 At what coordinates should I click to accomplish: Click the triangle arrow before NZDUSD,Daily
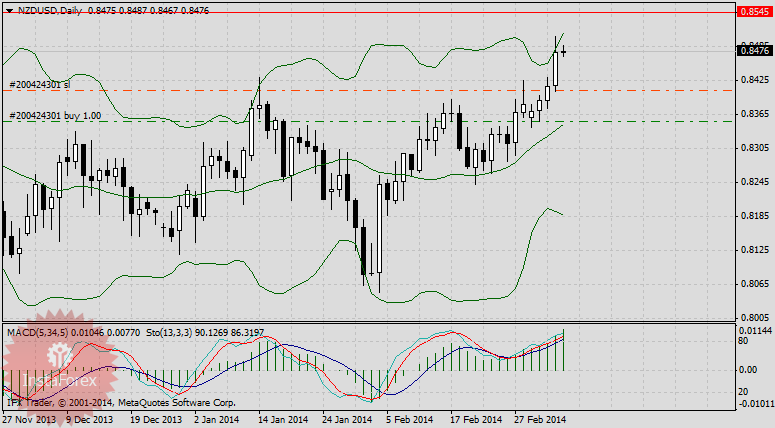tap(8, 8)
